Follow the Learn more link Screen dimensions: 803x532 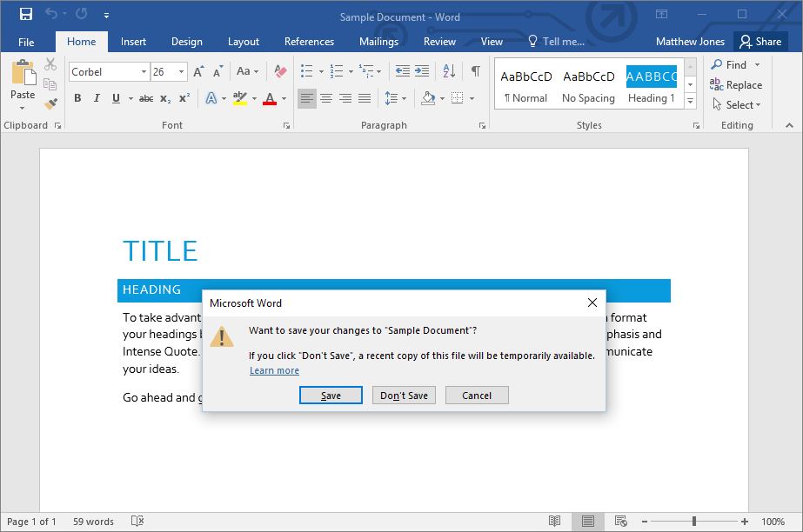tap(275, 370)
